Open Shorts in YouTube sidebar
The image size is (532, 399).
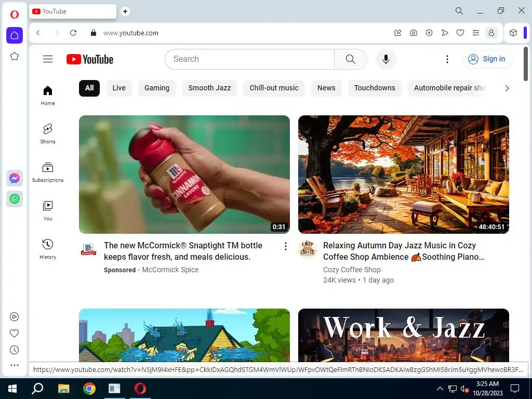[48, 134]
